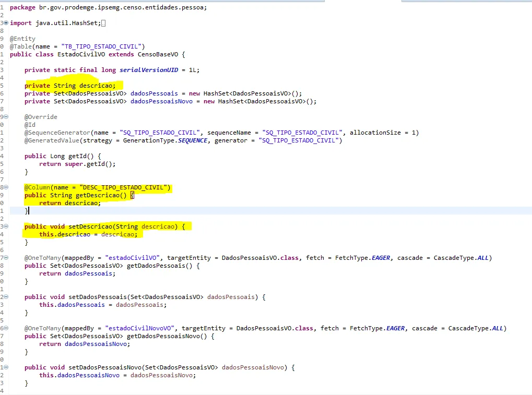Click the '@GeneratedValue' annotation

pyautogui.click(x=52, y=140)
